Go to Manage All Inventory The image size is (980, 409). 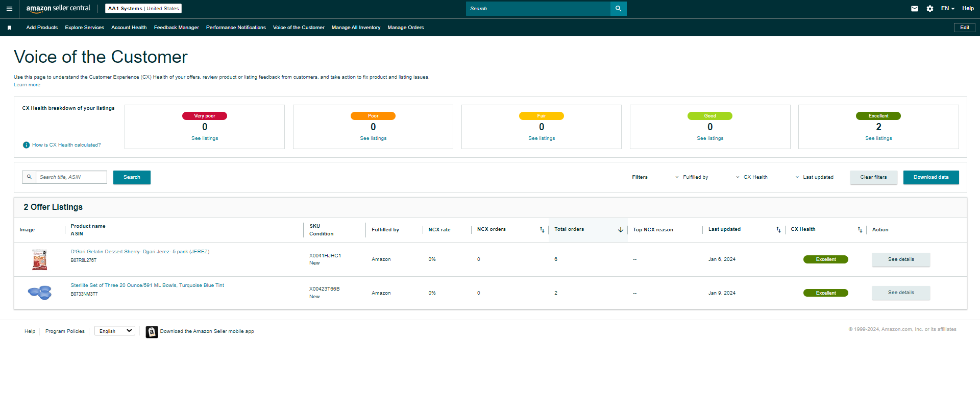pyautogui.click(x=356, y=28)
